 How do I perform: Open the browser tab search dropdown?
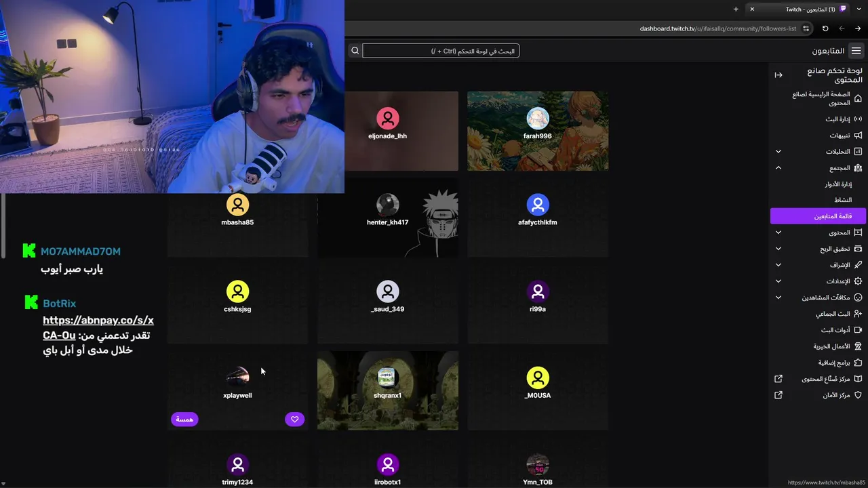click(858, 9)
